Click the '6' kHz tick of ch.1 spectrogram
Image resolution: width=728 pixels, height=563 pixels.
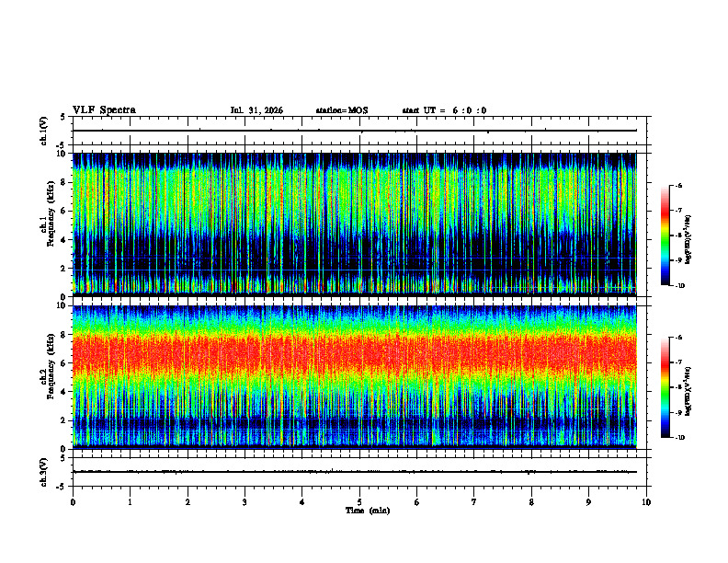pyautogui.click(x=64, y=211)
